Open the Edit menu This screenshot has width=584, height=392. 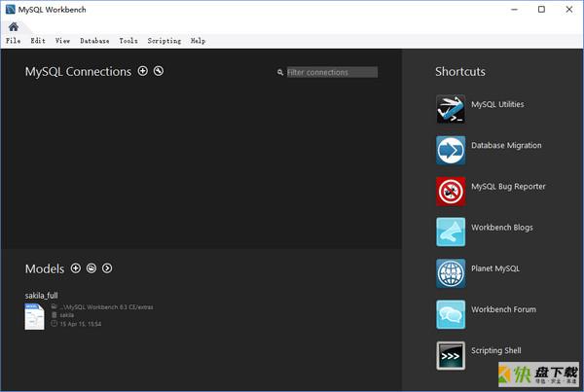click(38, 41)
